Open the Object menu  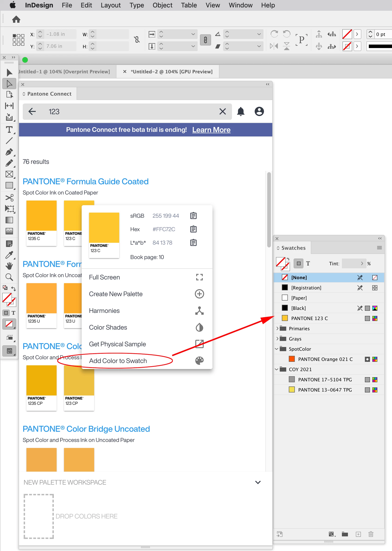click(x=162, y=5)
